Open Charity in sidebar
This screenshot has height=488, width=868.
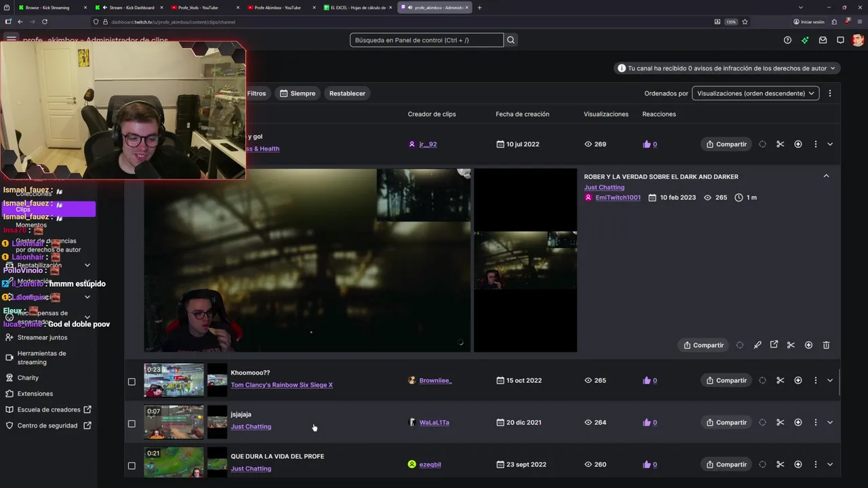click(28, 378)
